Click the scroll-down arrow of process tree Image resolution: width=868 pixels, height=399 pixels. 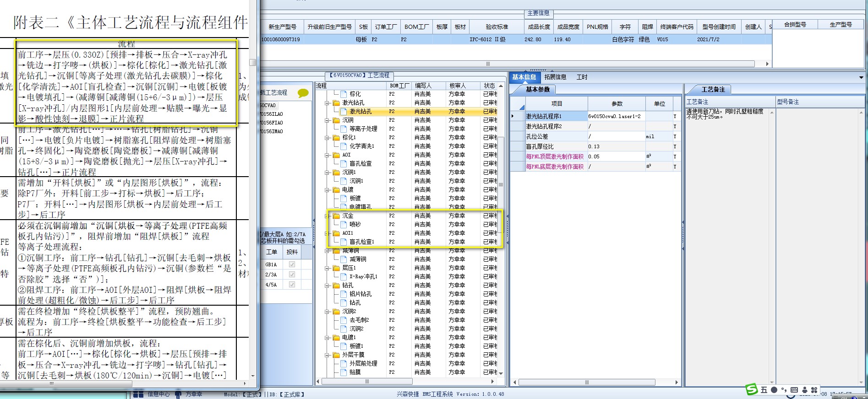(x=501, y=373)
